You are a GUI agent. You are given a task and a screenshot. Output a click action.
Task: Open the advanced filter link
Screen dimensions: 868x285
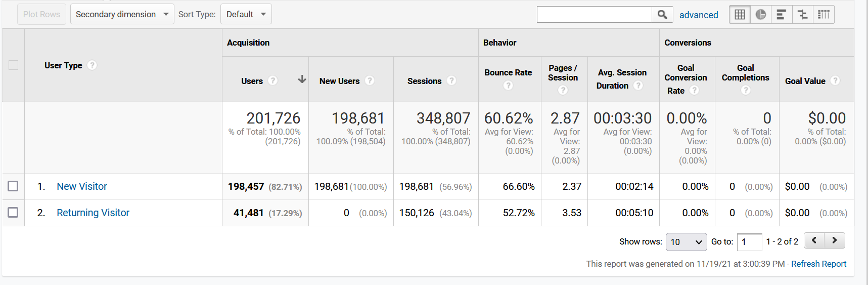(x=699, y=15)
